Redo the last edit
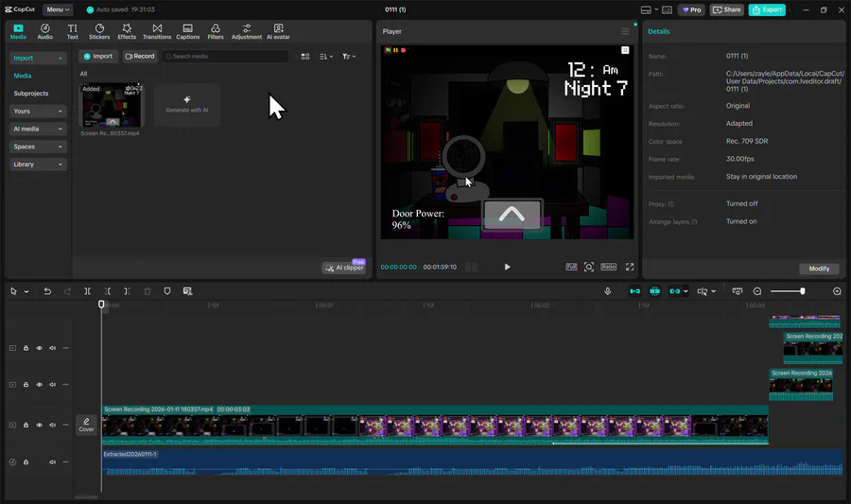851x504 pixels. [x=67, y=291]
